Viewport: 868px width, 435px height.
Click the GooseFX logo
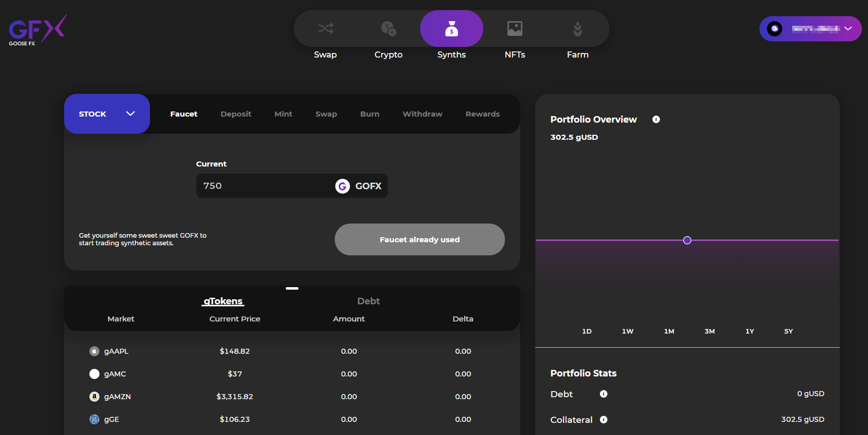point(37,30)
